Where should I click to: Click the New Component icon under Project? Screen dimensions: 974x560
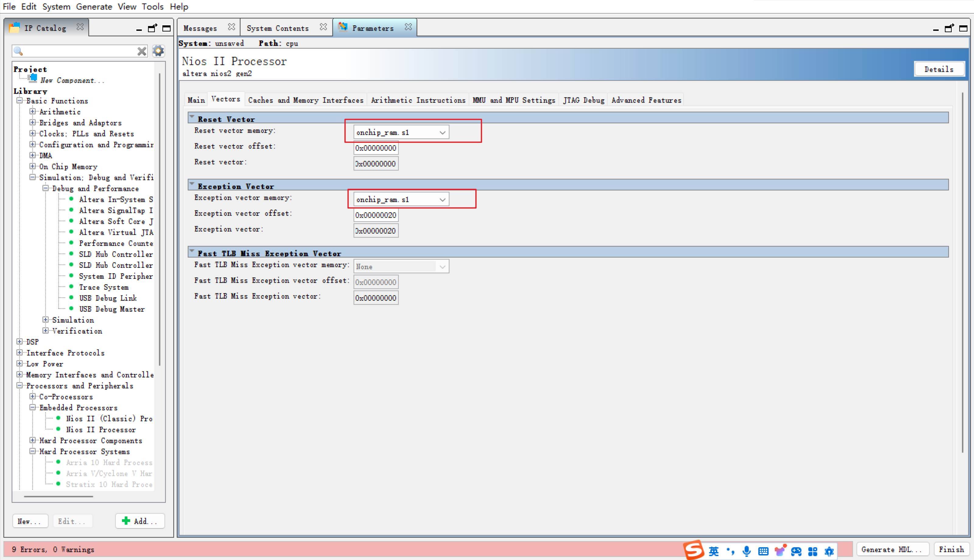click(x=33, y=78)
